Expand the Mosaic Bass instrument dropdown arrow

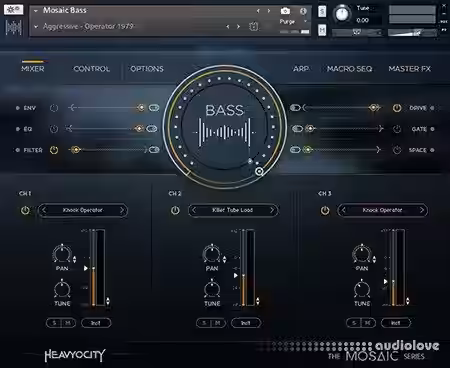coord(36,11)
